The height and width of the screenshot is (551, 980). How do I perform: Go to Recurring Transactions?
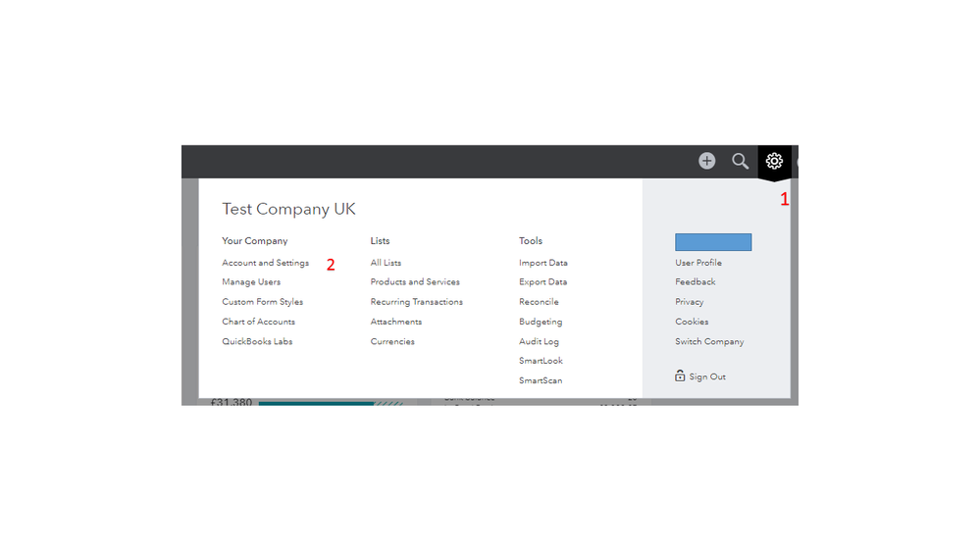[x=416, y=302]
